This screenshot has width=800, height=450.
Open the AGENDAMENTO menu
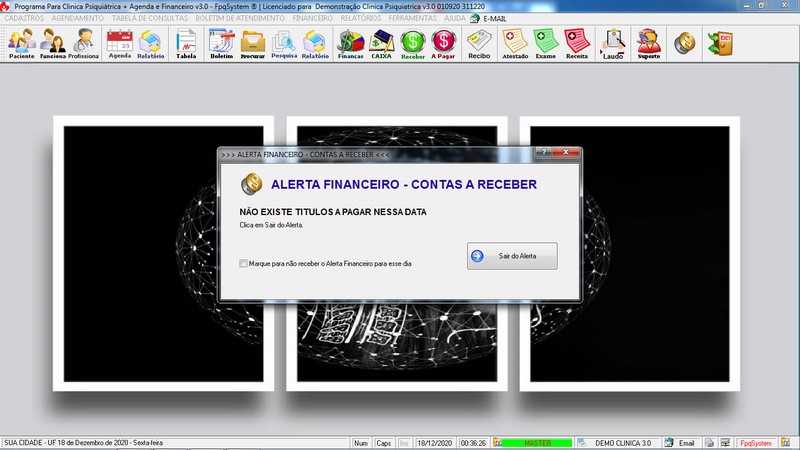point(78,18)
